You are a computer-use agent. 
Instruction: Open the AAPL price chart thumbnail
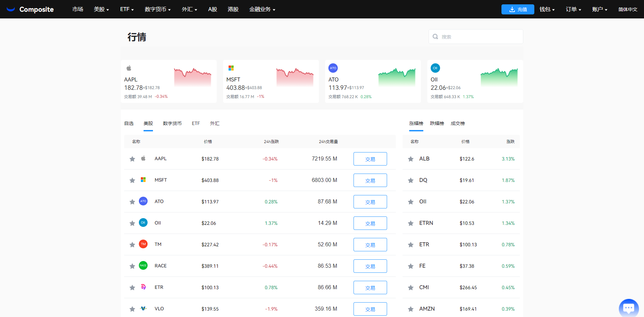click(x=193, y=77)
